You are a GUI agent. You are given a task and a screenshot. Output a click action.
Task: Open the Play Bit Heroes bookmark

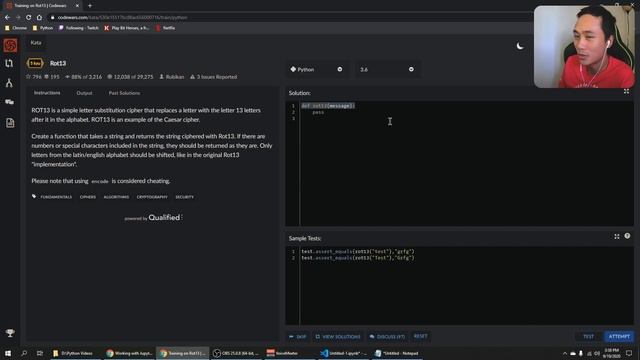click(127, 28)
